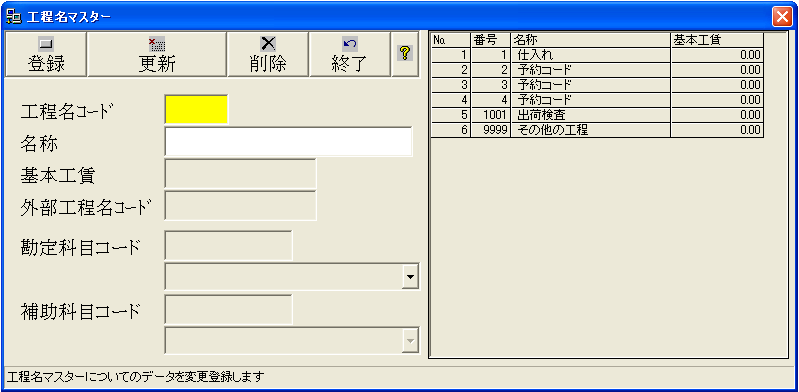Focus the yellow 工程名コード input field

pos(196,109)
